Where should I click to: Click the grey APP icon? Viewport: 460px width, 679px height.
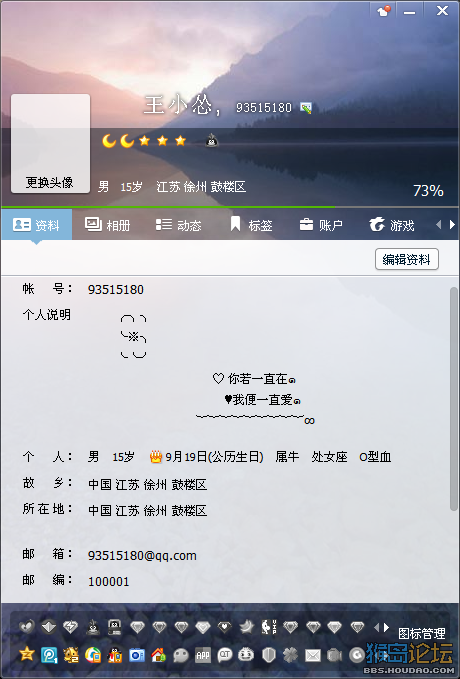point(203,655)
